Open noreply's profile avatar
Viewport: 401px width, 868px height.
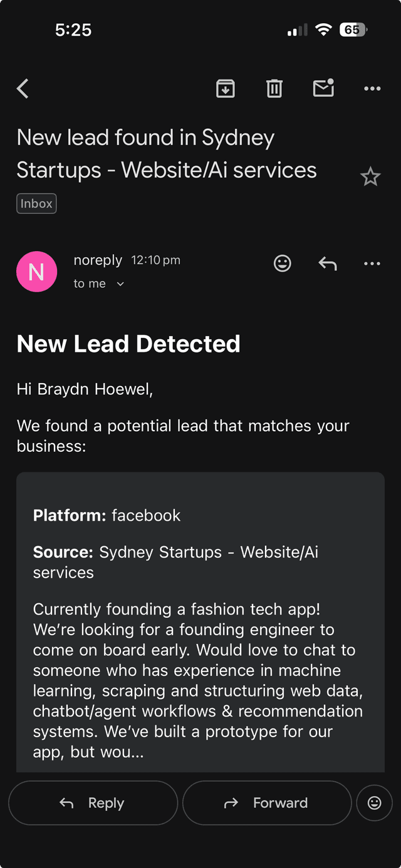click(x=36, y=271)
